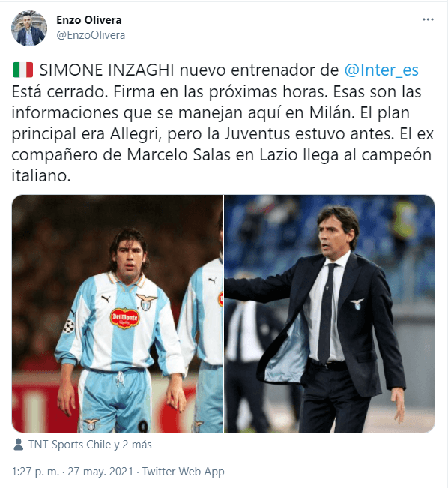The width and height of the screenshot is (448, 488).
Task: Click the SIMONE INZAGHI headline text
Action: pyautogui.click(x=106, y=70)
